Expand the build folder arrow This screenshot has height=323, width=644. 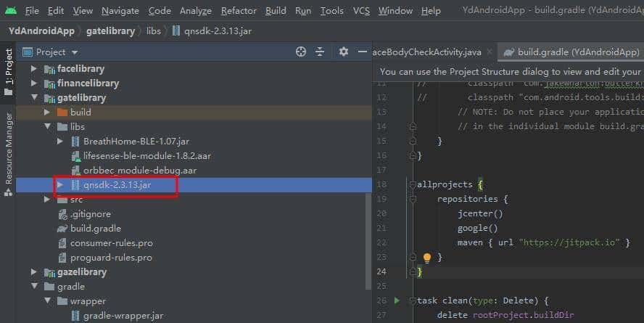tap(47, 113)
